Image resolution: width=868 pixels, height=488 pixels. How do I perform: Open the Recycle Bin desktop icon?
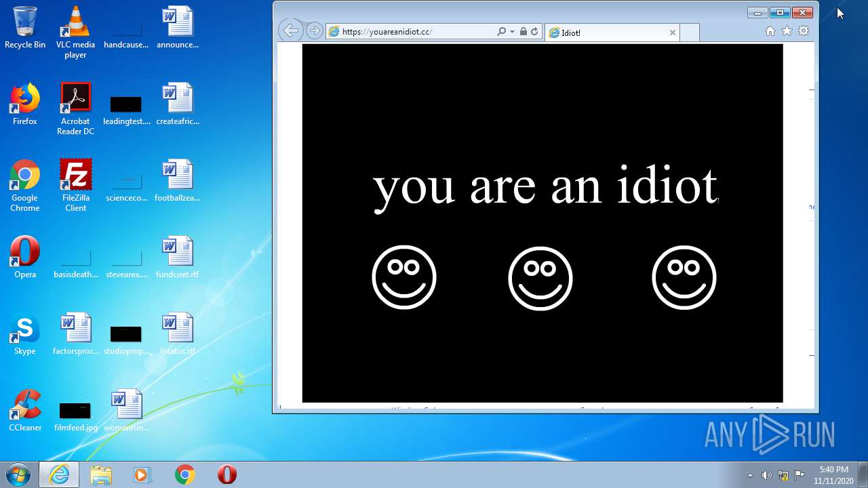[25, 28]
